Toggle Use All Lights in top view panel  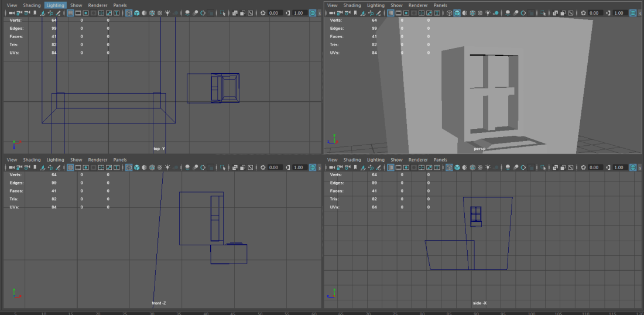[x=167, y=13]
